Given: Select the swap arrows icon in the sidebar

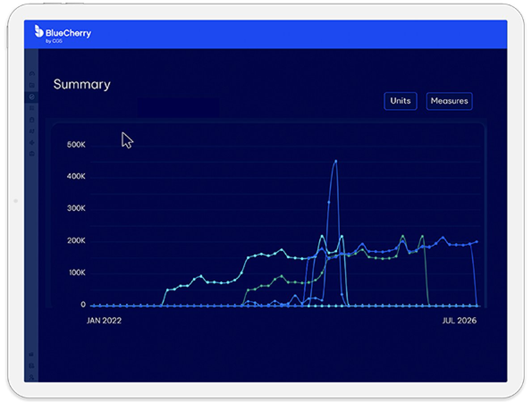Looking at the screenshot, I should tap(31, 131).
